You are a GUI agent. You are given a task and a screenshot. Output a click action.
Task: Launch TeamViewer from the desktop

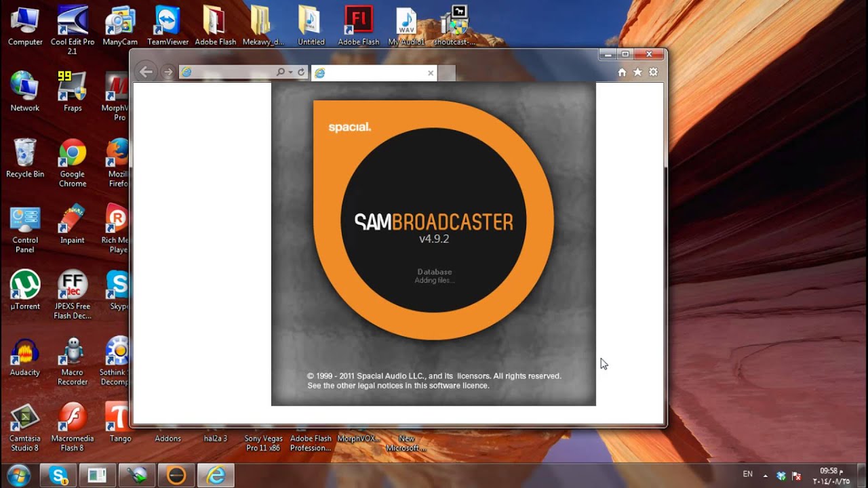pos(167,26)
